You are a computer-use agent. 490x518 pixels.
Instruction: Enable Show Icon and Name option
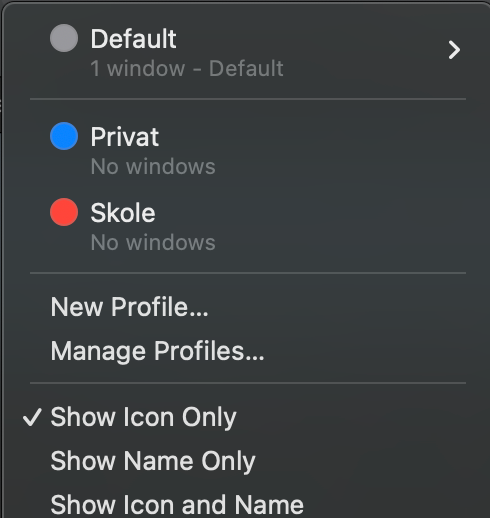coord(248,505)
